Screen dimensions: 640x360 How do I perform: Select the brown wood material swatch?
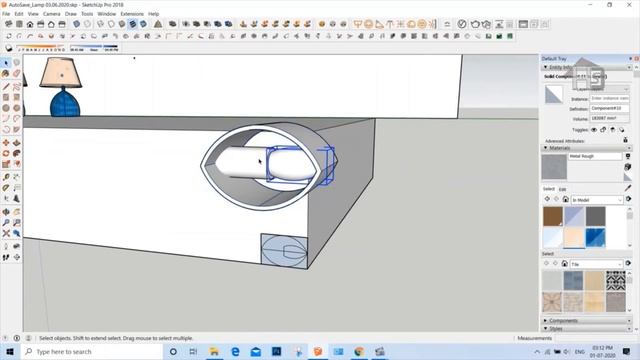coord(553,216)
